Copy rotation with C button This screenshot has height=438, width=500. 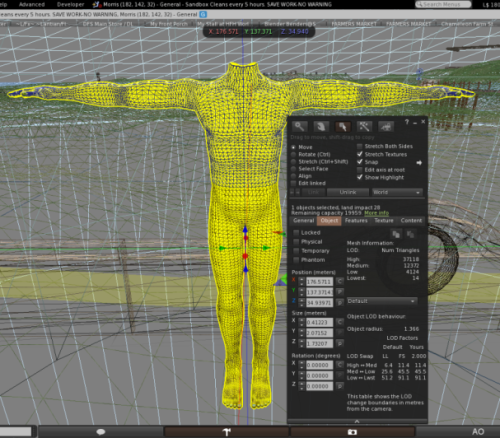pos(339,365)
